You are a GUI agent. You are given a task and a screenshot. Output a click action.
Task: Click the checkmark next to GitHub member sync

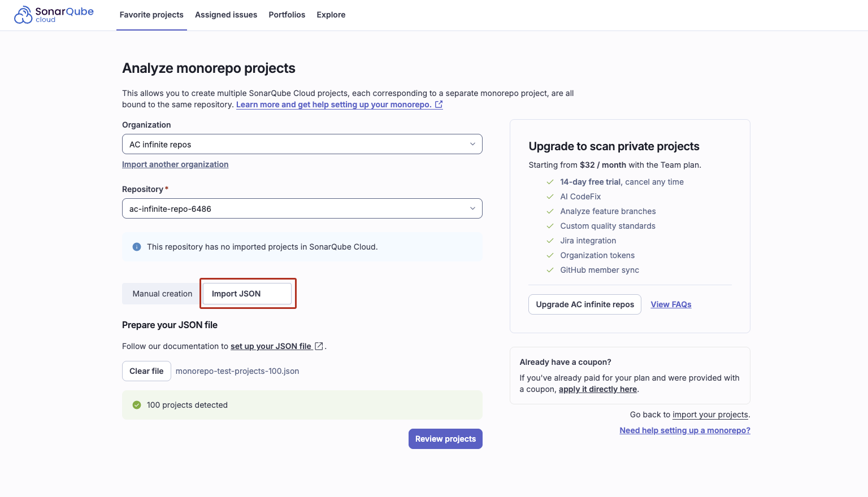(550, 270)
